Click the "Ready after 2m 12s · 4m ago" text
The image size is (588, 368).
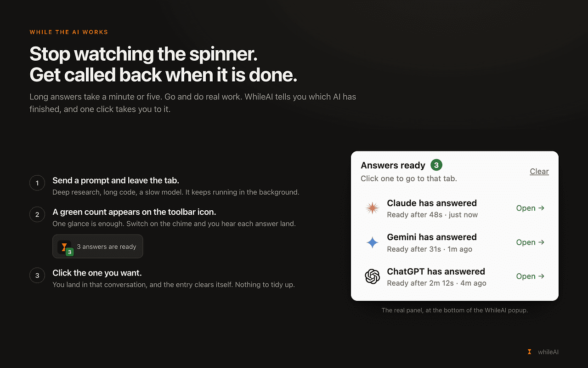pos(436,283)
